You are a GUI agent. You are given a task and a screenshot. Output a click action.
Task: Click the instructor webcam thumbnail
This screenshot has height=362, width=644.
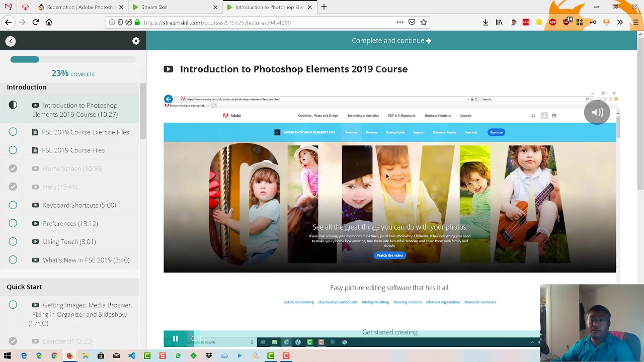(x=592, y=323)
